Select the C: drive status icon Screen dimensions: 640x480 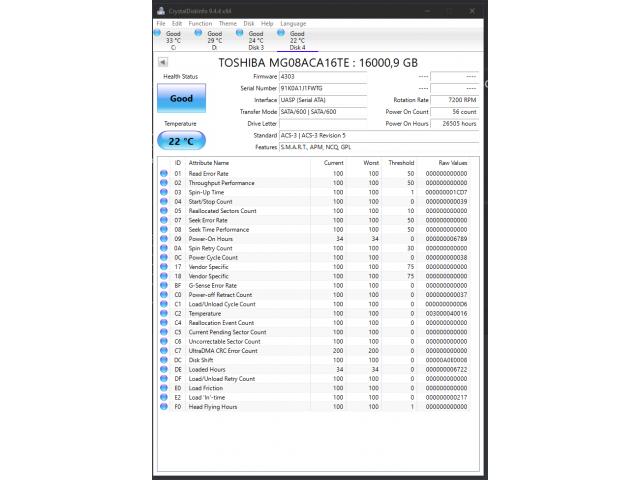coord(159,34)
